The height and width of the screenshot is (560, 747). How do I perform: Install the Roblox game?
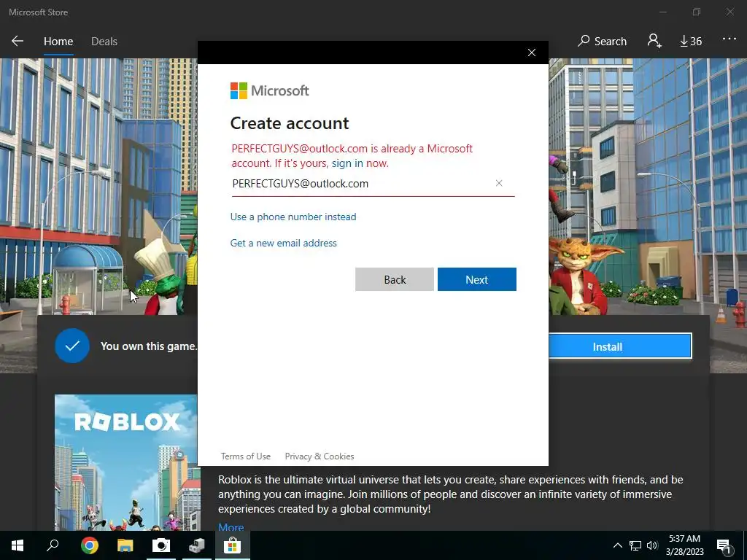620,346
